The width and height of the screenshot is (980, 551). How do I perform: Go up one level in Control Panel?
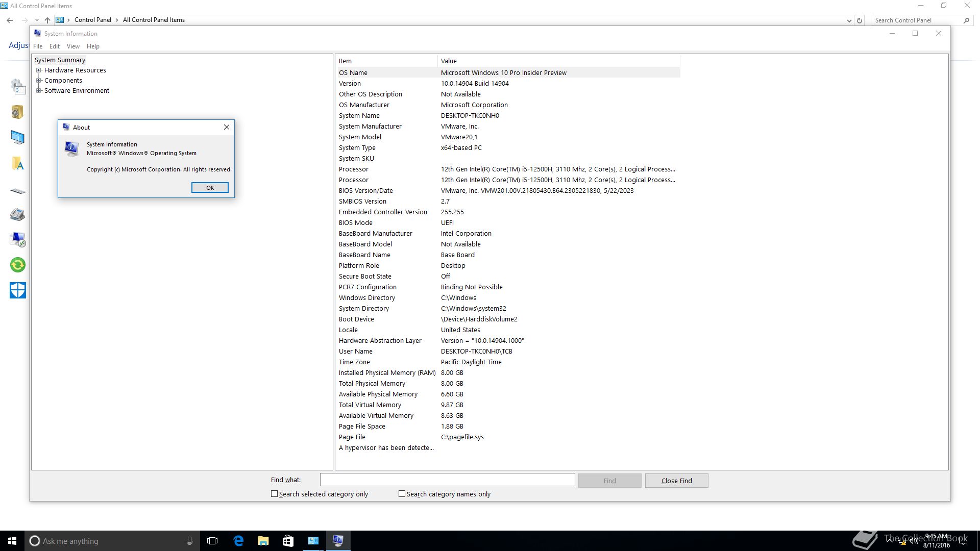(x=47, y=20)
